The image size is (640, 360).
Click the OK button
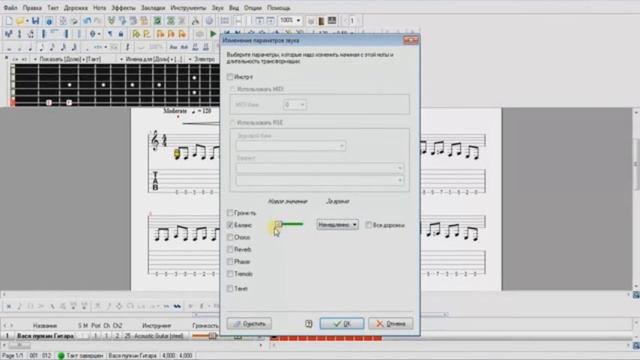(342, 324)
